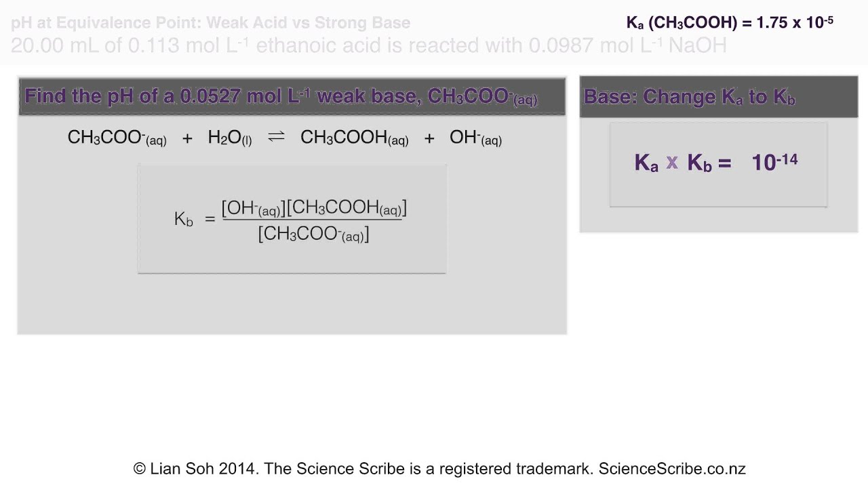Viewport: 868px width, 488px height.
Task: Click the numerator [OH-(aq)][CH3COOH(aq)]
Action: pyautogui.click(x=314, y=208)
